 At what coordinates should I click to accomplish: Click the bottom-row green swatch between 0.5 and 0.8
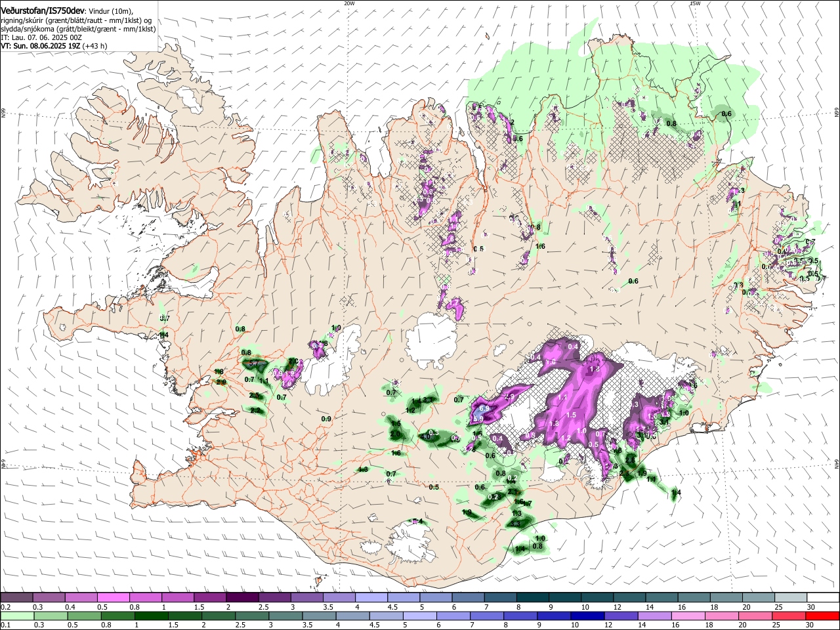(85, 616)
